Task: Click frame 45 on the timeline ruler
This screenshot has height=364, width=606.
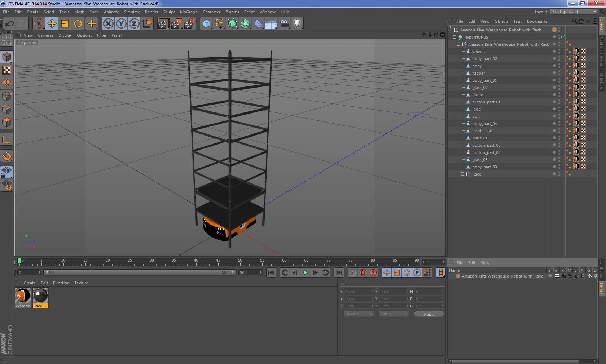Action: [218, 261]
